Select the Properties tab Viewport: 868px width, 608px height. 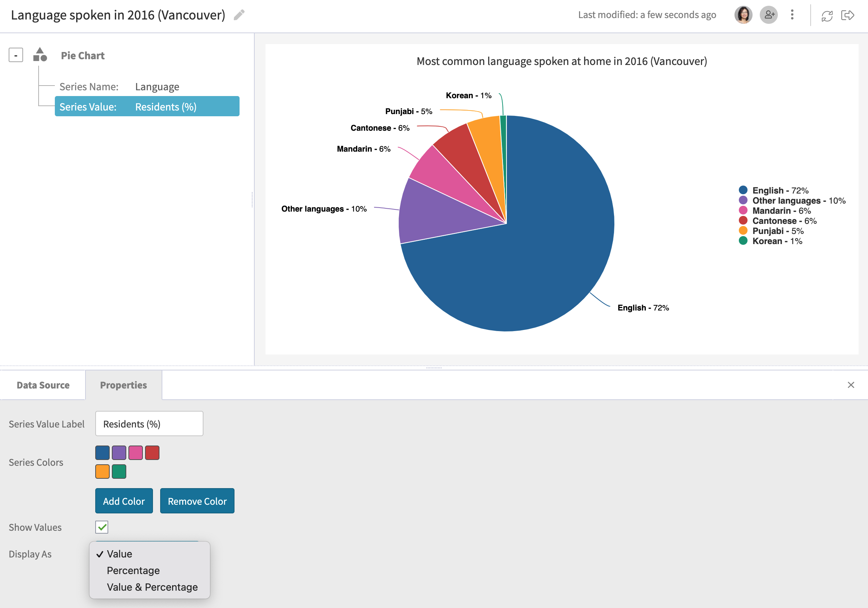pos(123,385)
